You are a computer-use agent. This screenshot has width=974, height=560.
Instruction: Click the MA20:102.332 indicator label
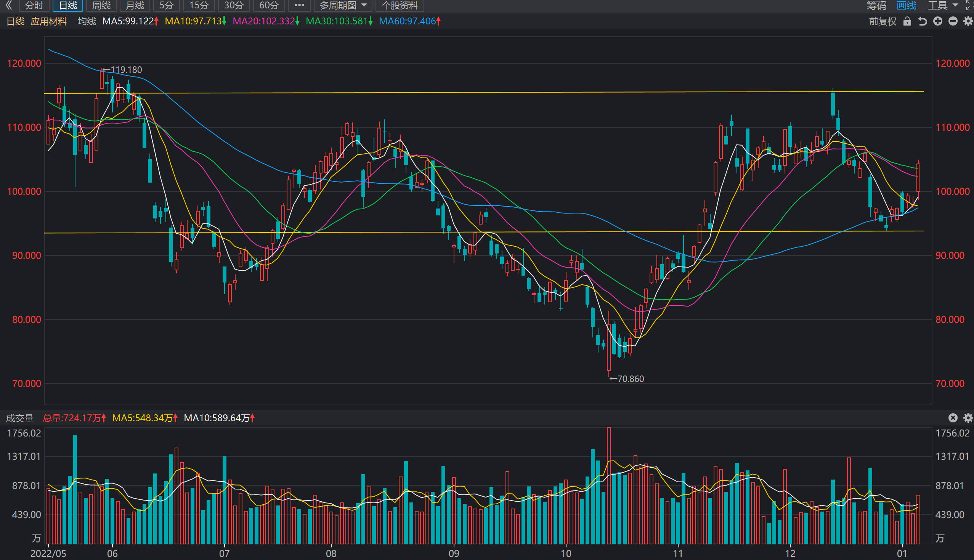click(266, 21)
